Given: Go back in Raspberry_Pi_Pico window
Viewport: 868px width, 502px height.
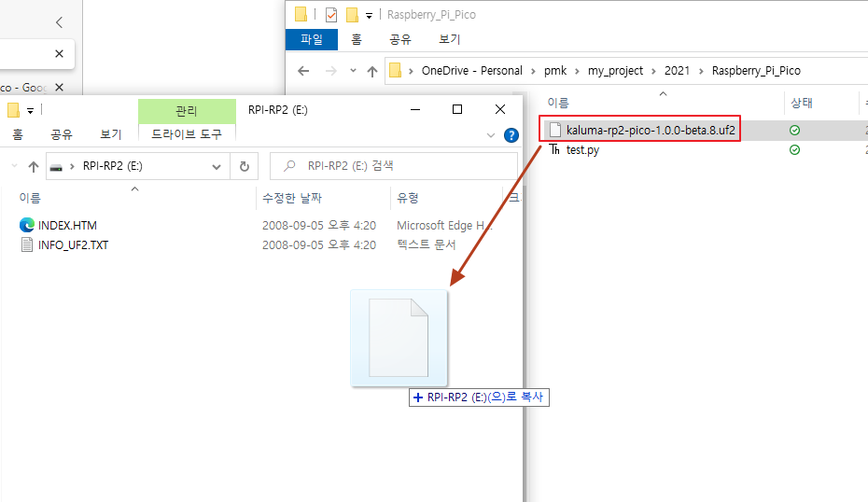Looking at the screenshot, I should pyautogui.click(x=303, y=71).
